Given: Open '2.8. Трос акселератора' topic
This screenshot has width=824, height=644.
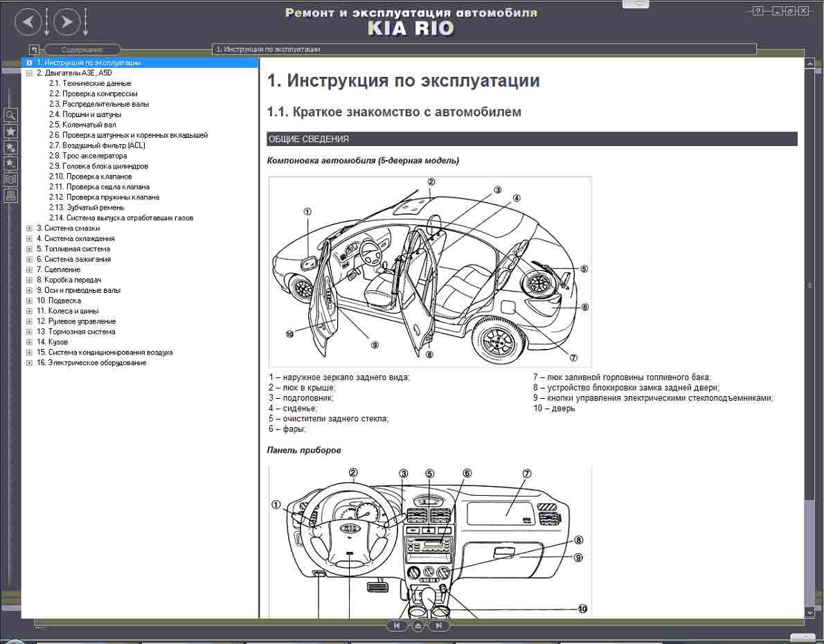Looking at the screenshot, I should tap(89, 156).
